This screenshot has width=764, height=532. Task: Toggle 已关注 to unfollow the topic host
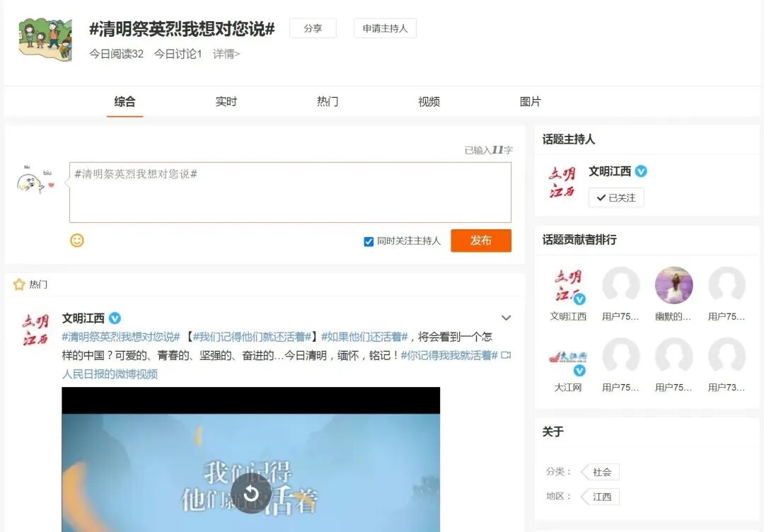616,198
